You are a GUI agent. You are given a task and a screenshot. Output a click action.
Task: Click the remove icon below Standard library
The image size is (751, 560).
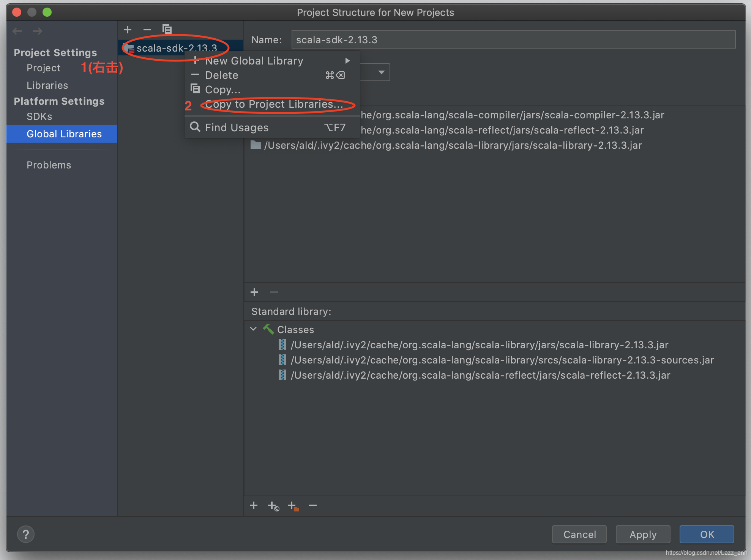(x=313, y=506)
